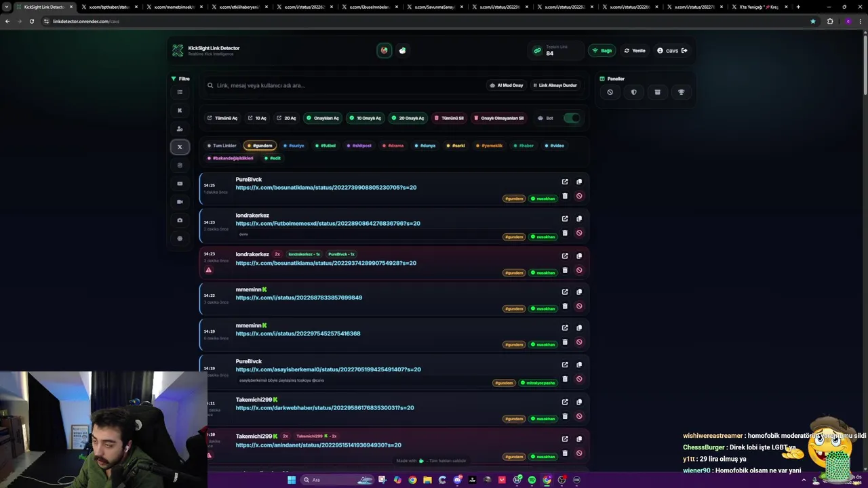Log out via cavs account button

[x=672, y=50]
